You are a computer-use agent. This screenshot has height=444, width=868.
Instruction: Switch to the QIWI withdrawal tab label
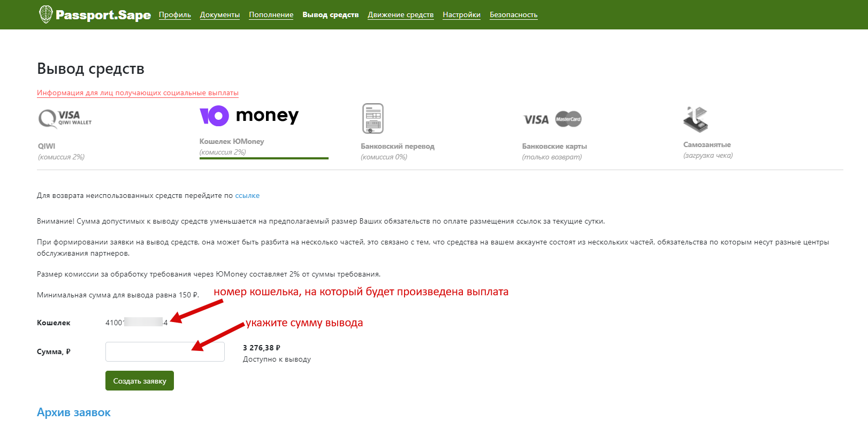coord(47,146)
